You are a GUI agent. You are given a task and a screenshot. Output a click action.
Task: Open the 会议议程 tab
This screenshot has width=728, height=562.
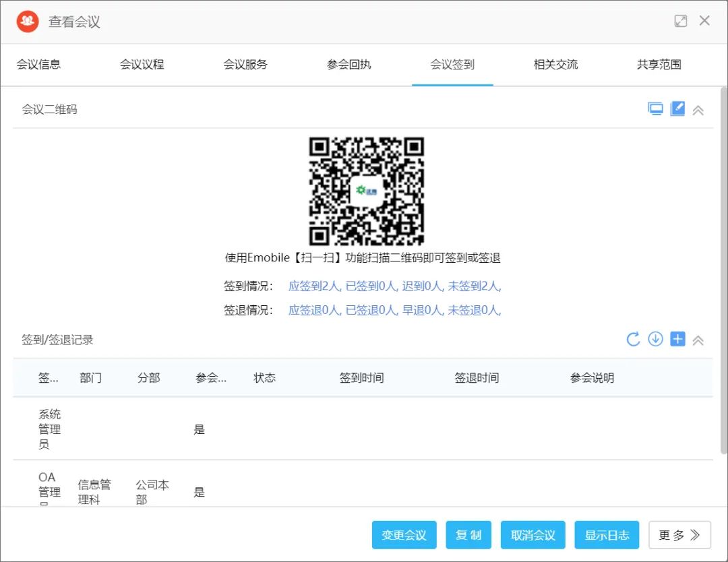coord(142,65)
